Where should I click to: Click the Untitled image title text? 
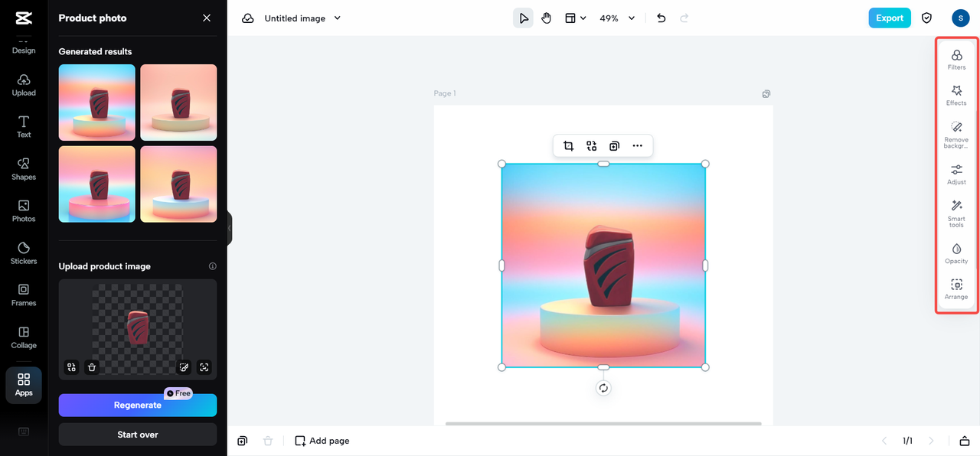295,18
